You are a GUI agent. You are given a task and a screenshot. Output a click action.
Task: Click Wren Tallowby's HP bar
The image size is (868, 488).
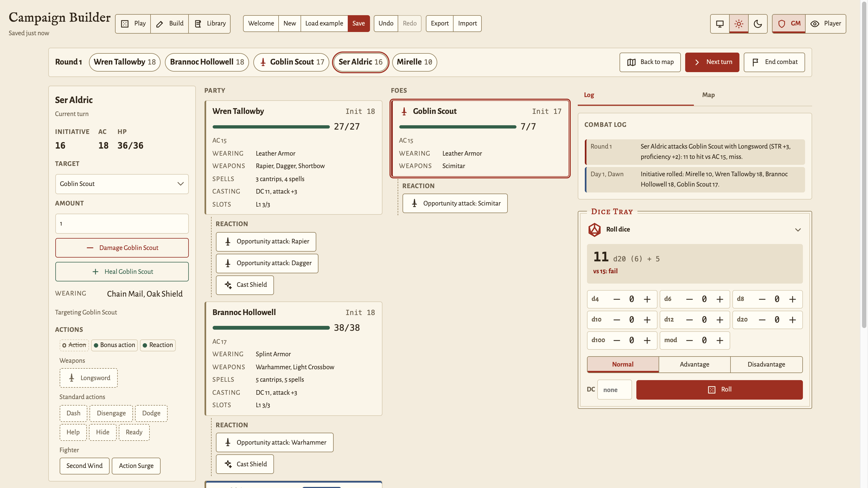pyautogui.click(x=271, y=127)
